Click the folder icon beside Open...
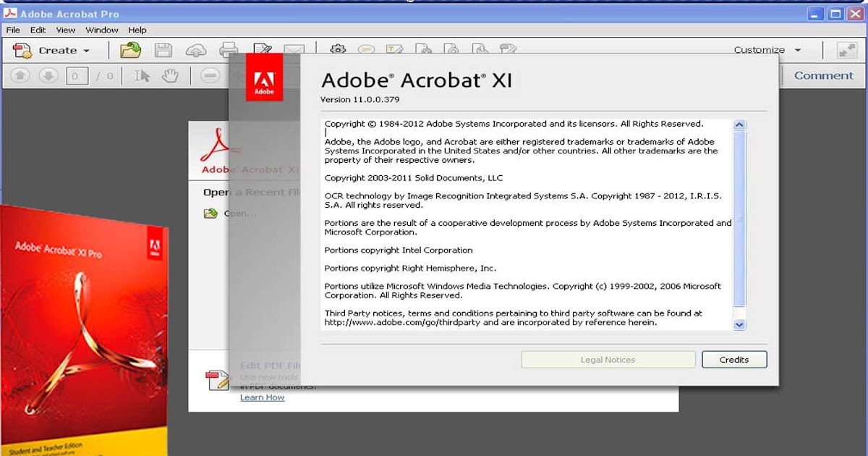 tap(210, 214)
